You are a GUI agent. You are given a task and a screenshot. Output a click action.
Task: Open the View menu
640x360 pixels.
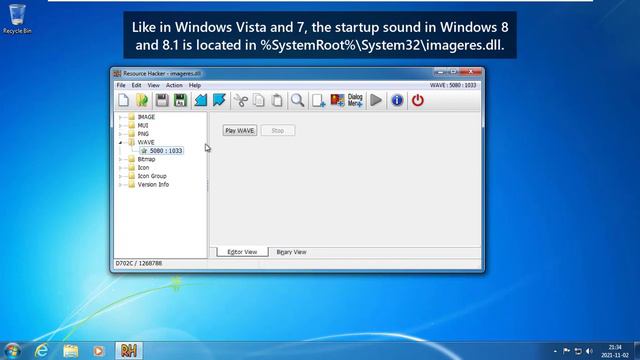153,85
